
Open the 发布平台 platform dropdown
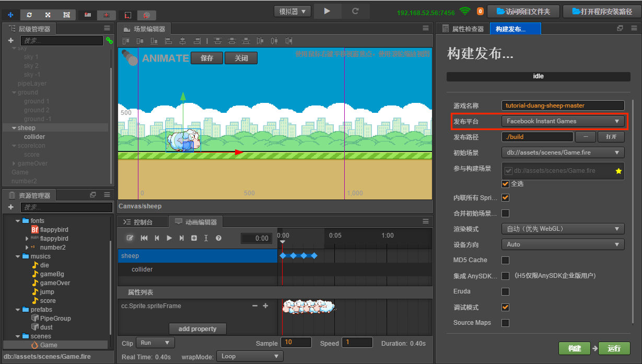[563, 121]
